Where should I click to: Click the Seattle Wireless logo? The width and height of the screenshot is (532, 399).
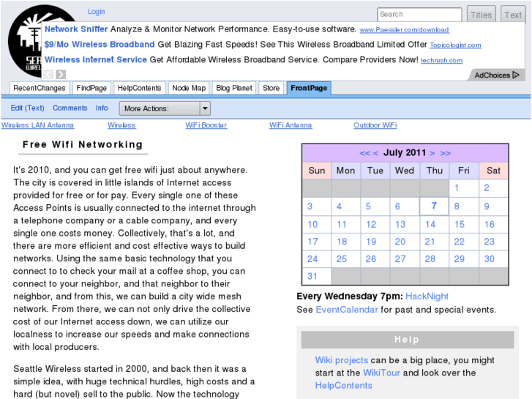tap(26, 40)
